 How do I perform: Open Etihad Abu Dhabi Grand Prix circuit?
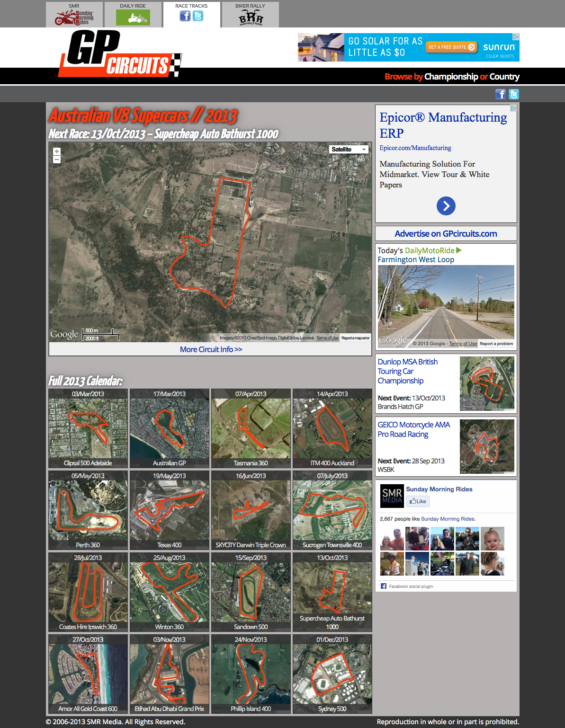(170, 674)
